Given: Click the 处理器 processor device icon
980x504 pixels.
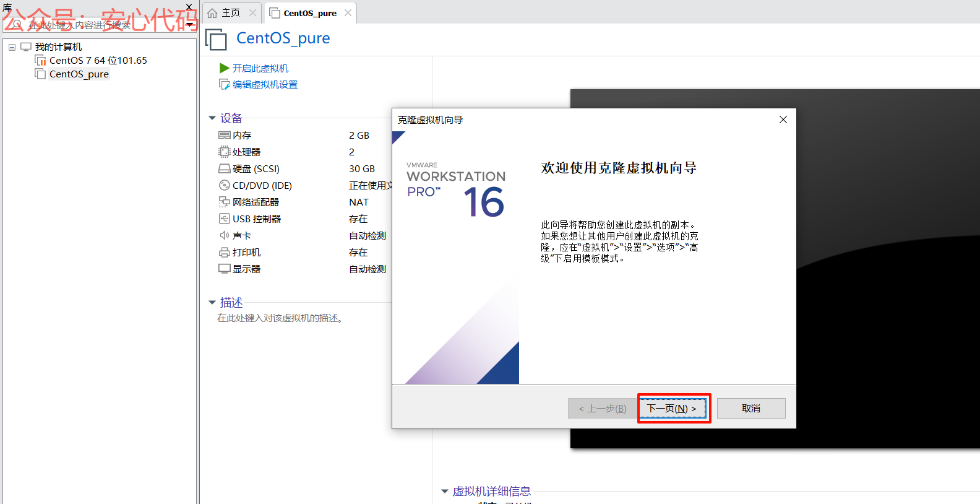Looking at the screenshot, I should coord(225,152).
